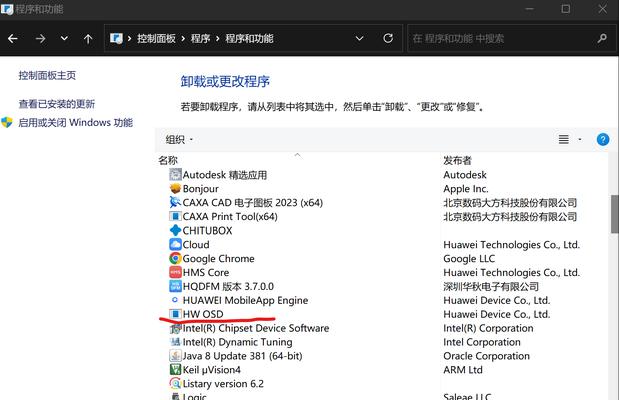The image size is (619, 400).
Task: Open the view options dropdown arrow
Action: (580, 139)
